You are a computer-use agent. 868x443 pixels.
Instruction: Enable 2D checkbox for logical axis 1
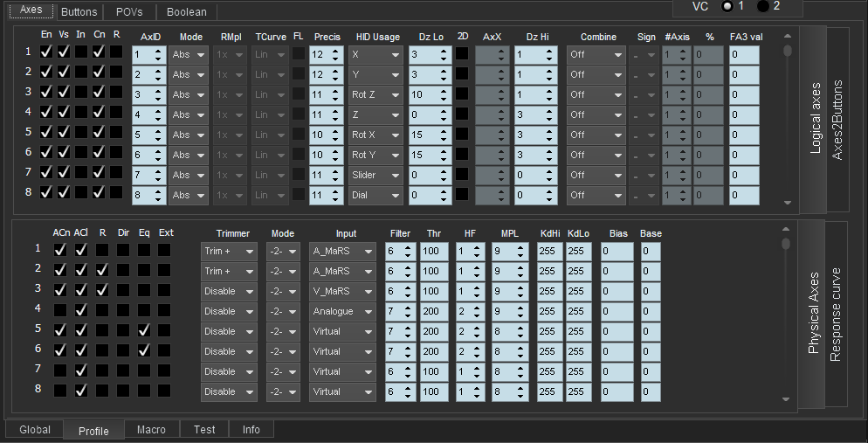click(462, 53)
